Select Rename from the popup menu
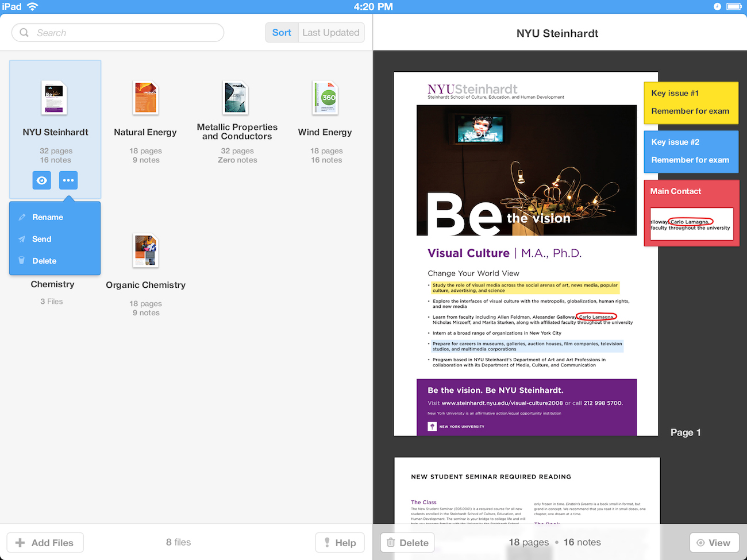747x560 pixels. click(48, 217)
